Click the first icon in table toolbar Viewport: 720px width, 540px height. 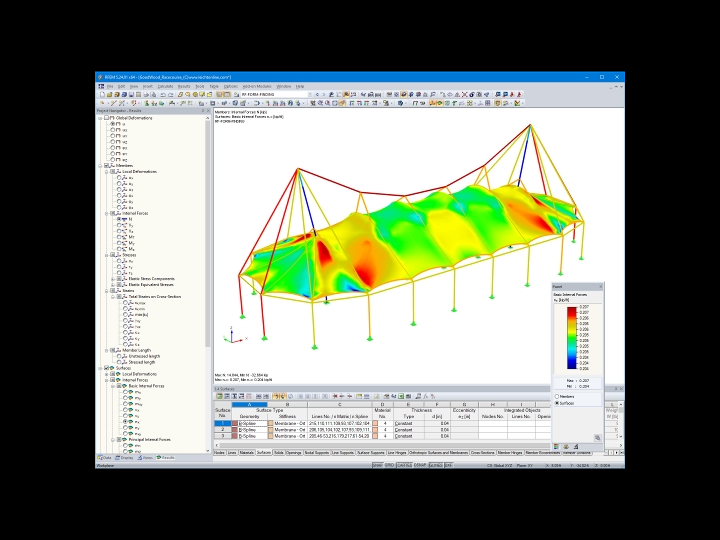[219, 396]
